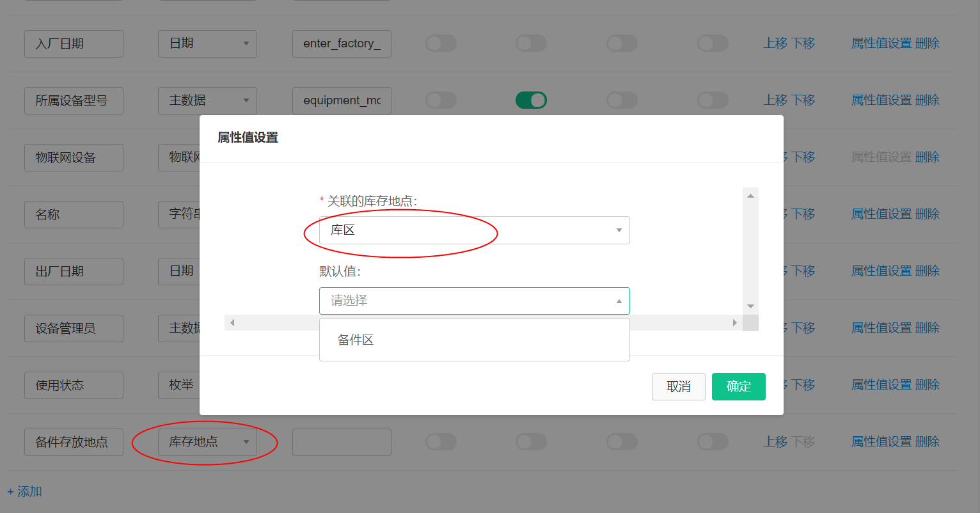Viewport: 980px width, 513px height.
Task: Open 属性值设置 for the 所属设备型号 row
Action: pyautogui.click(x=881, y=100)
